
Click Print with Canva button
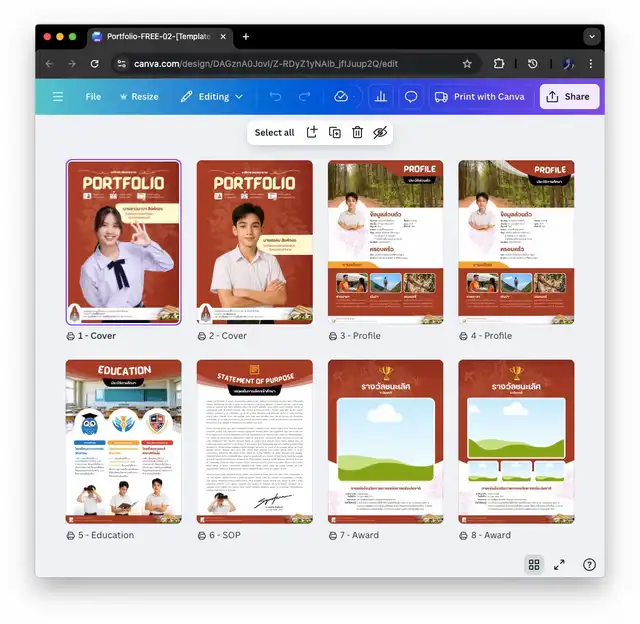pyautogui.click(x=480, y=97)
